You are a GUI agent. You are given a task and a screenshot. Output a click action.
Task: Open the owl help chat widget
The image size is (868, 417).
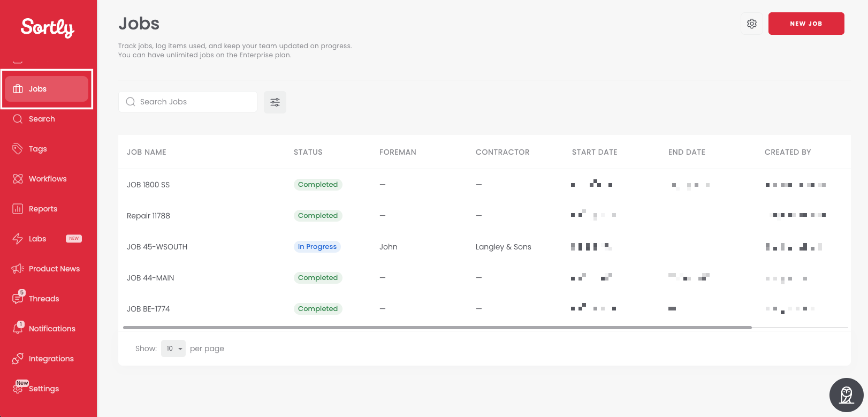pos(846,395)
